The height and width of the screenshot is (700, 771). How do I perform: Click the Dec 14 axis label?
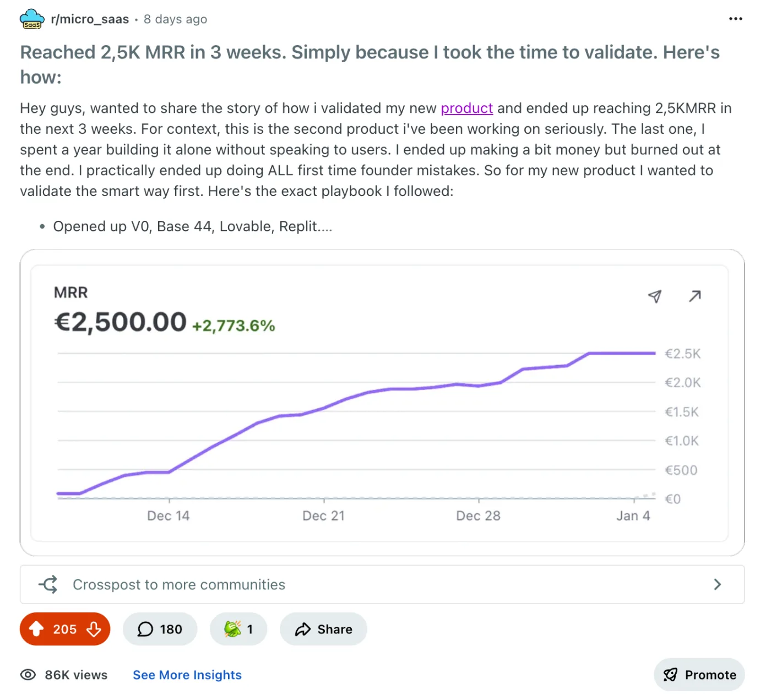(x=169, y=515)
